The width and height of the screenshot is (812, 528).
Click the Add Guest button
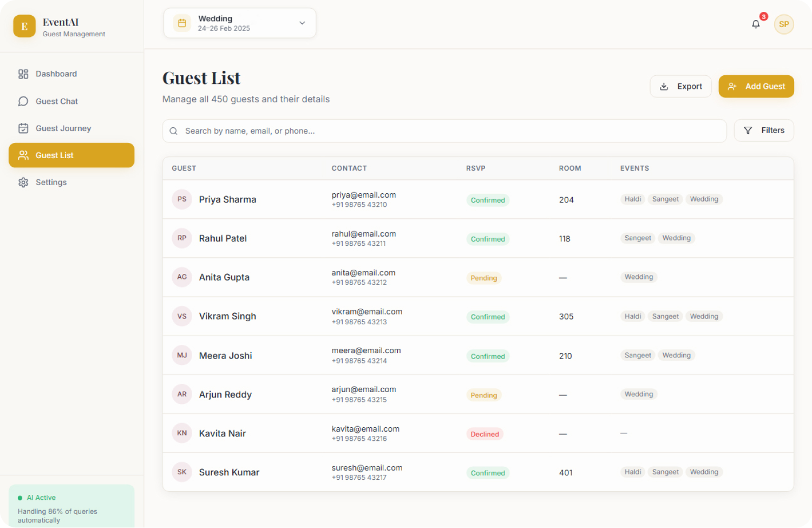point(756,87)
